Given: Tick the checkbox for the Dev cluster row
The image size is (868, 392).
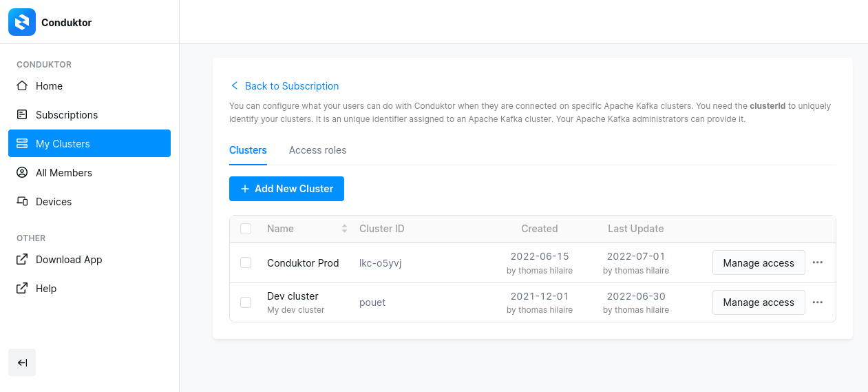Looking at the screenshot, I should tap(246, 302).
